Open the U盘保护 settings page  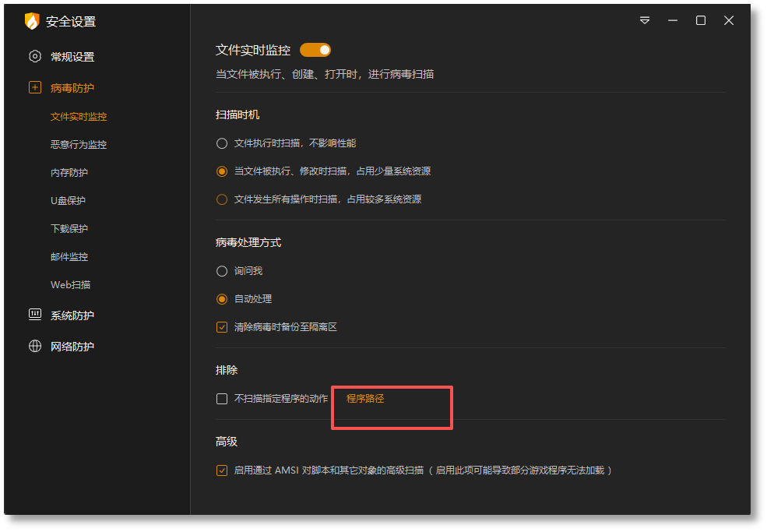point(68,201)
